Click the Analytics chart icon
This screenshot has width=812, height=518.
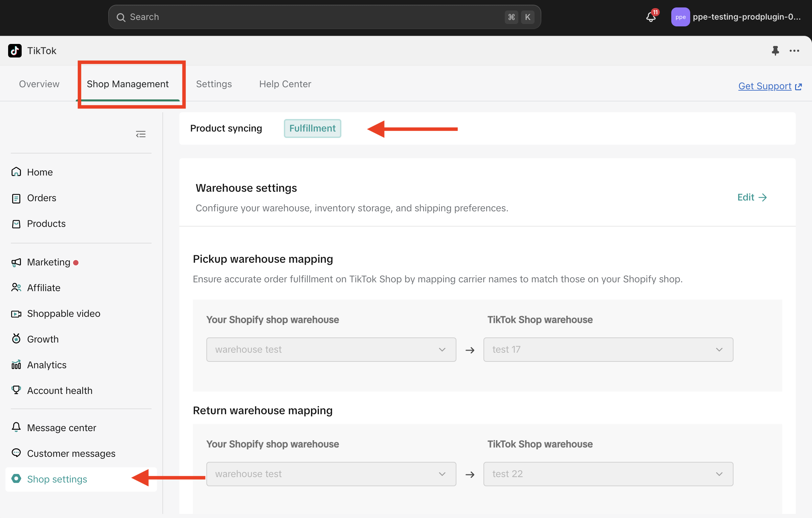[16, 365]
